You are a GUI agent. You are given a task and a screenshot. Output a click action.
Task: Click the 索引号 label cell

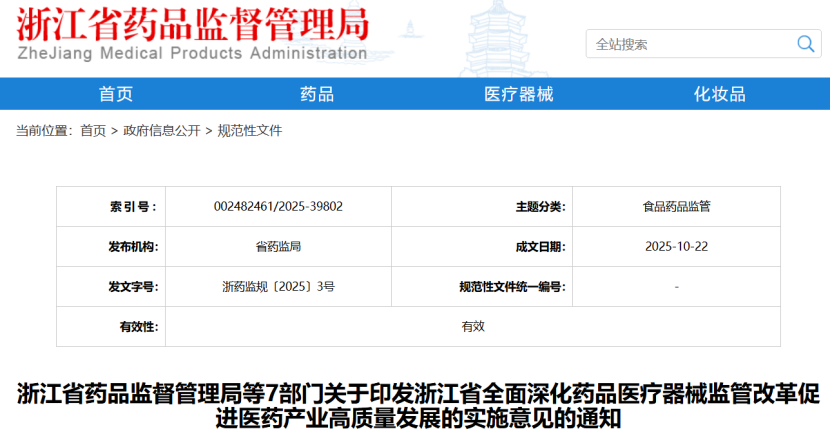click(111, 206)
